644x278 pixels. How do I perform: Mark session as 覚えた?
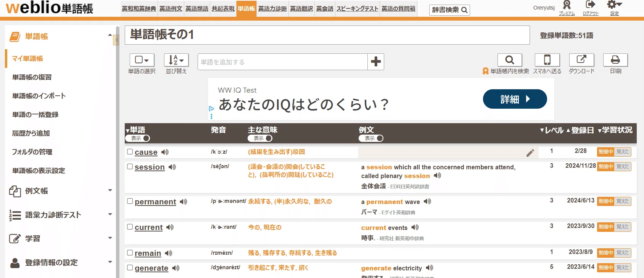(623, 167)
